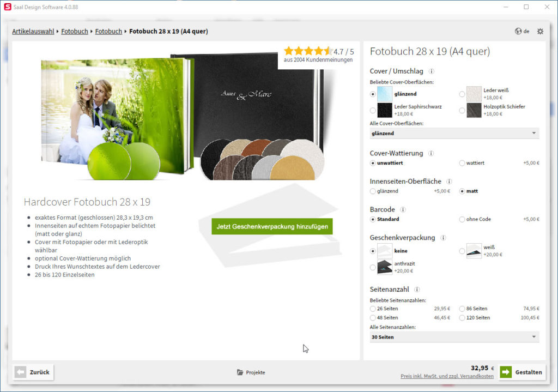The image size is (558, 392).
Task: Go to Artikelauswahl breadcrumb
Action: [x=33, y=31]
